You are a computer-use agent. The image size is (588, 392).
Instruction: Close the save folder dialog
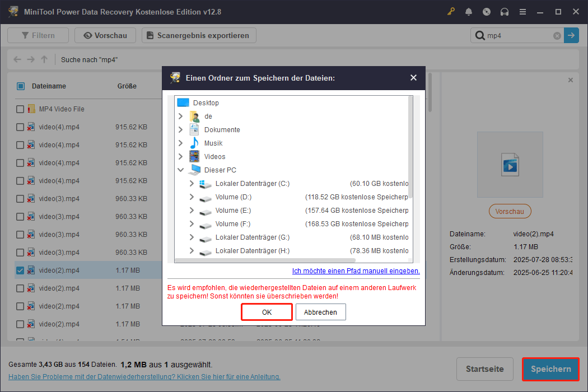(413, 78)
